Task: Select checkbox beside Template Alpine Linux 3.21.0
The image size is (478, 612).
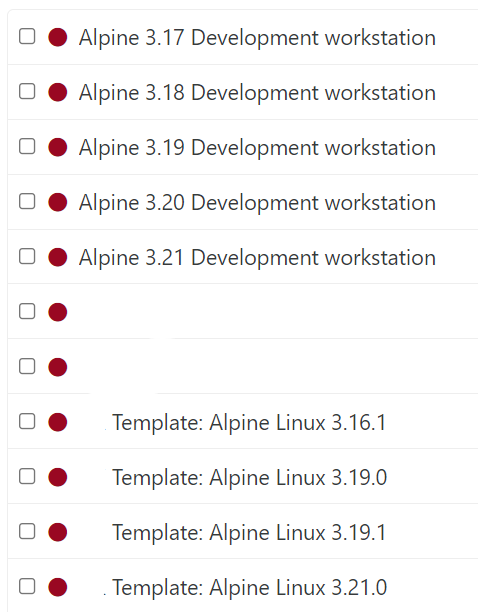Action: pos(27,586)
